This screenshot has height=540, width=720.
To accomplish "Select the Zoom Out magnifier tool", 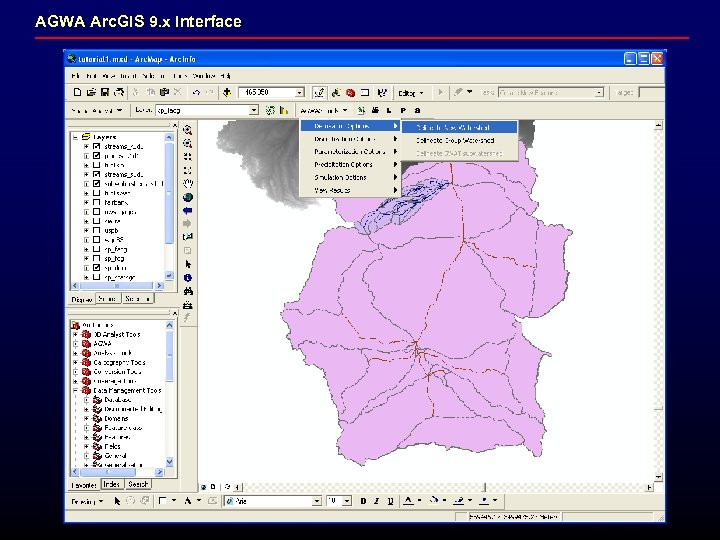I will click(187, 143).
